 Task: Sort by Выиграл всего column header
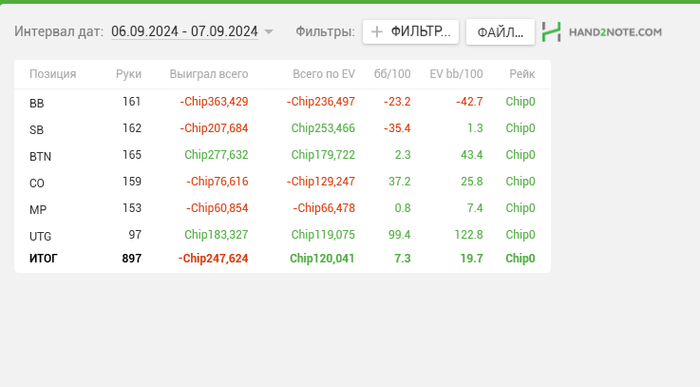208,74
